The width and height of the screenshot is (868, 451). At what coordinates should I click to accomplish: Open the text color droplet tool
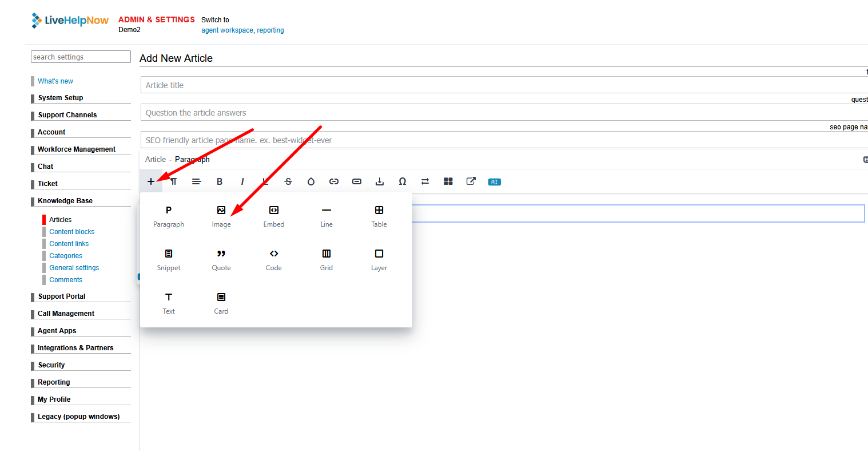pyautogui.click(x=311, y=181)
